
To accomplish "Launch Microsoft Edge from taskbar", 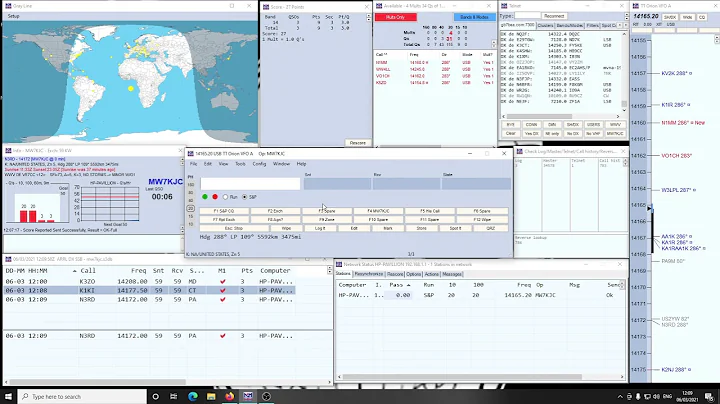I will (192, 396).
